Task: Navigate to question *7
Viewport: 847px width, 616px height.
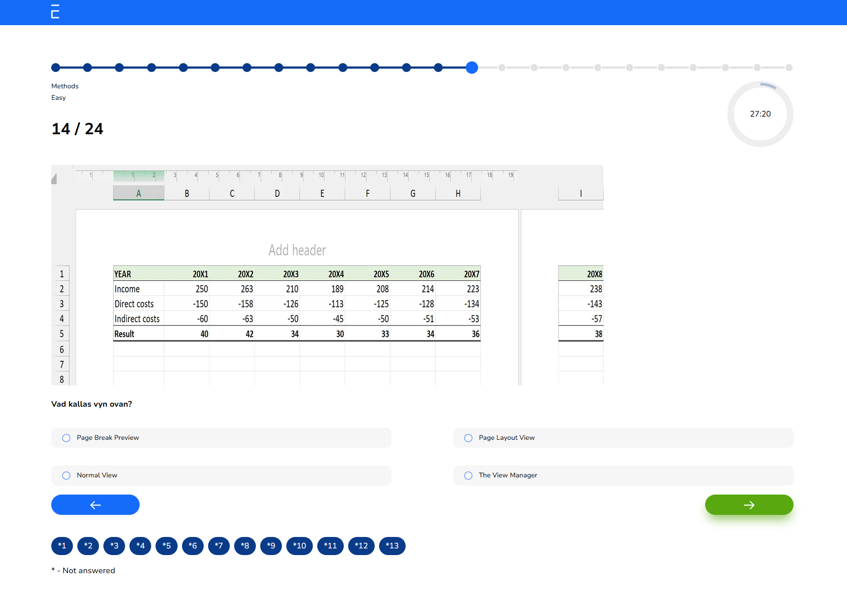Action: [x=219, y=546]
